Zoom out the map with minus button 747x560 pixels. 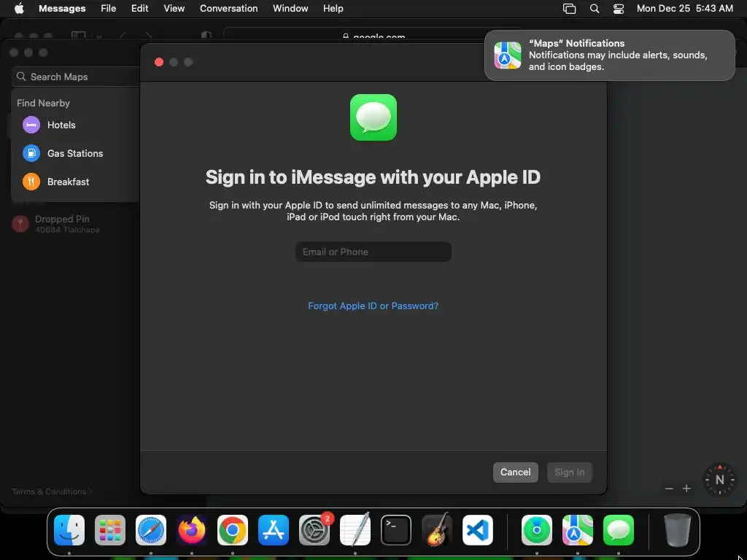(669, 489)
